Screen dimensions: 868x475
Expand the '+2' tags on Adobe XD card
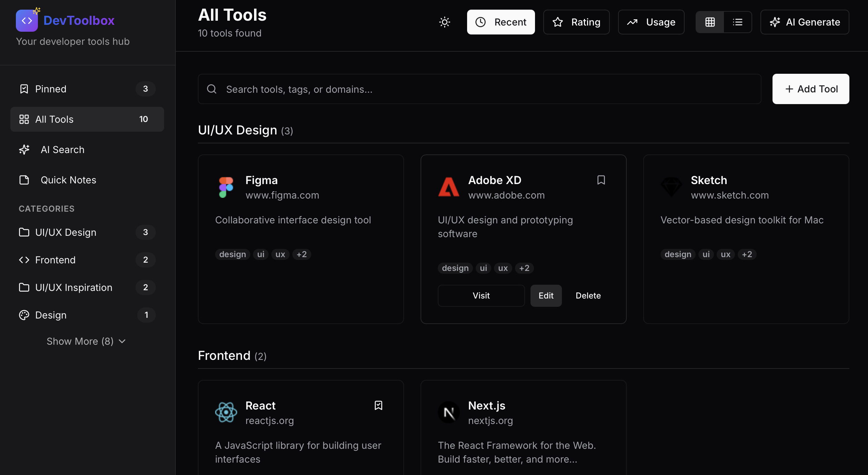pos(524,268)
